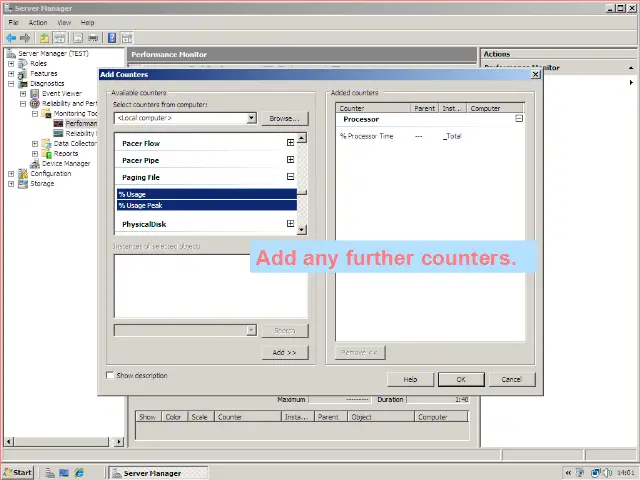This screenshot has height=480, width=640.
Task: Click the Reliability Monitor icon in tree
Action: [58, 133]
